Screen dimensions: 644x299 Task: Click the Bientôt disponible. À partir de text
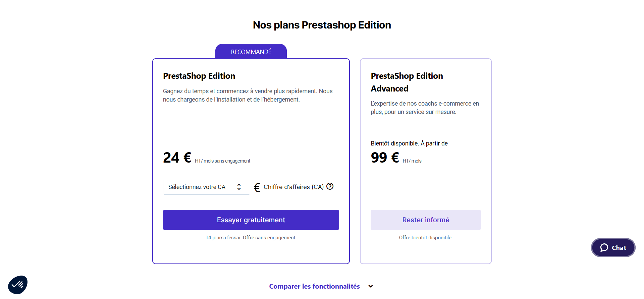409,143
